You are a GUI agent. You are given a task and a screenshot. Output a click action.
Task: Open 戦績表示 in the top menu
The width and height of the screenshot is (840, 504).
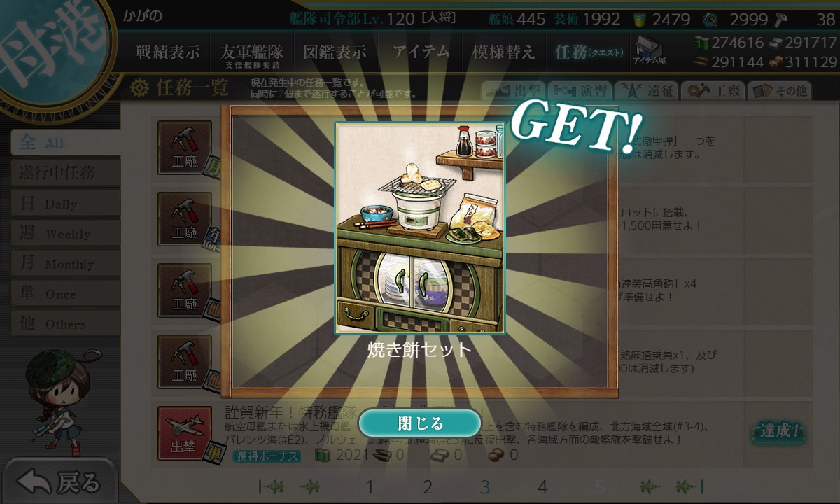pyautogui.click(x=168, y=52)
